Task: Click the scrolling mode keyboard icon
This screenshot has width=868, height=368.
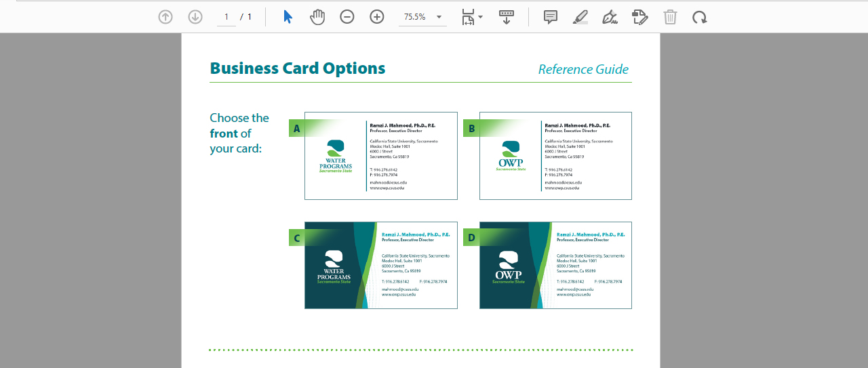Action: pyautogui.click(x=507, y=17)
